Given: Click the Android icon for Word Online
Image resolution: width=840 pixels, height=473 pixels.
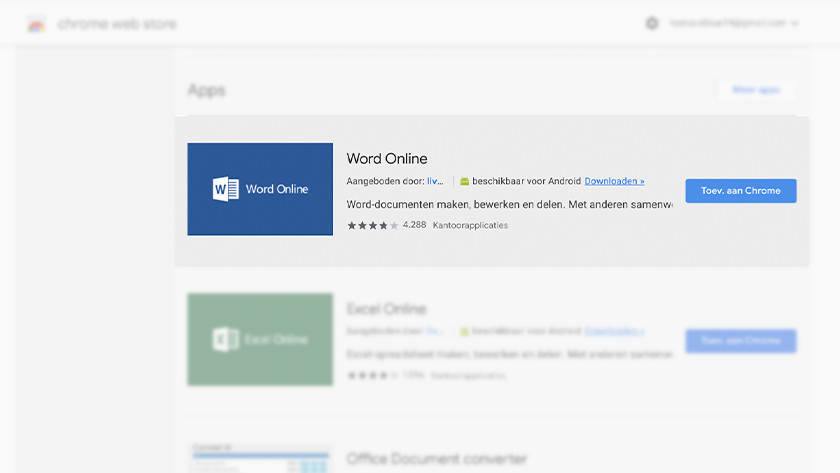Looking at the screenshot, I should tap(464, 182).
